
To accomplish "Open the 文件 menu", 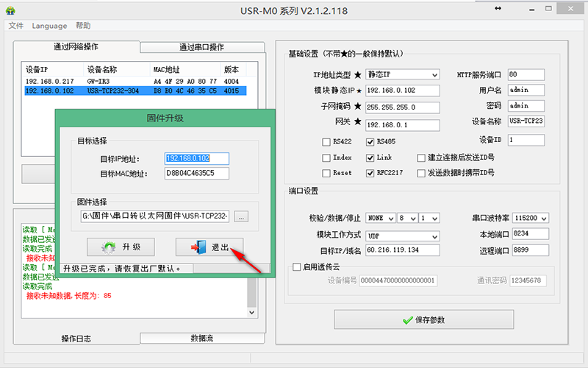I will click(16, 26).
